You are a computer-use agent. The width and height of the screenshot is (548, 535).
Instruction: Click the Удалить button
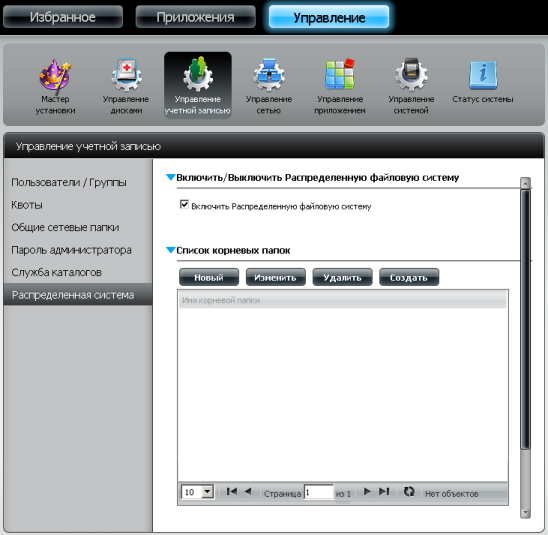tap(342, 277)
